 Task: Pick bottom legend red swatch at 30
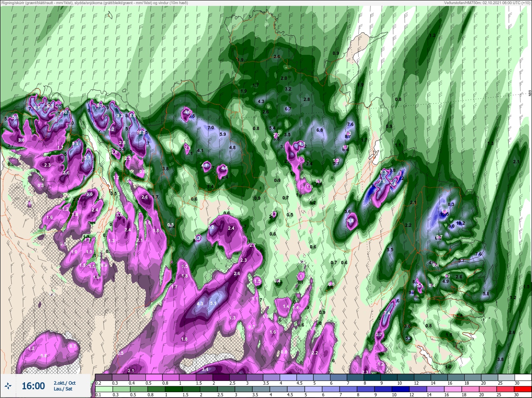(524, 389)
